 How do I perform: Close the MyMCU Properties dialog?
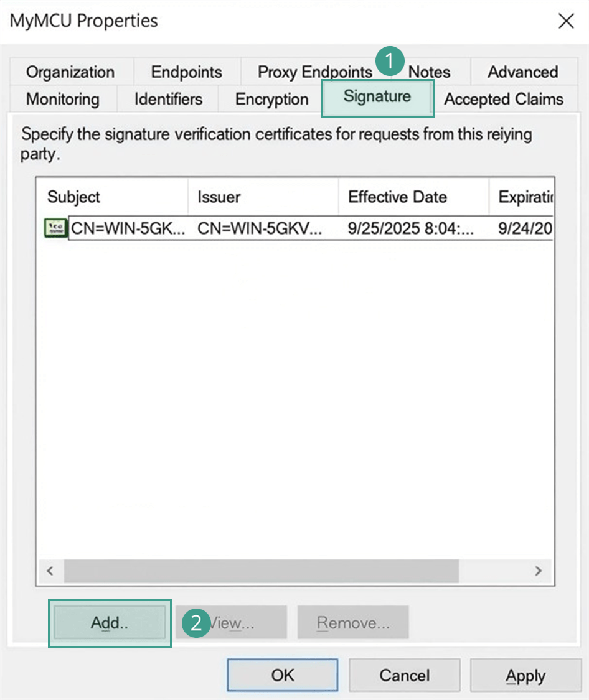pyautogui.click(x=565, y=21)
